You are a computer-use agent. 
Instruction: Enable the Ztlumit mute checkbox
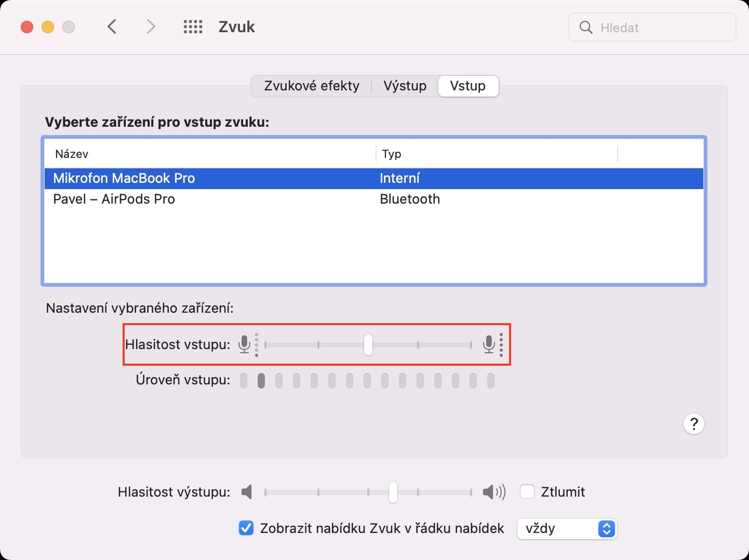point(527,491)
